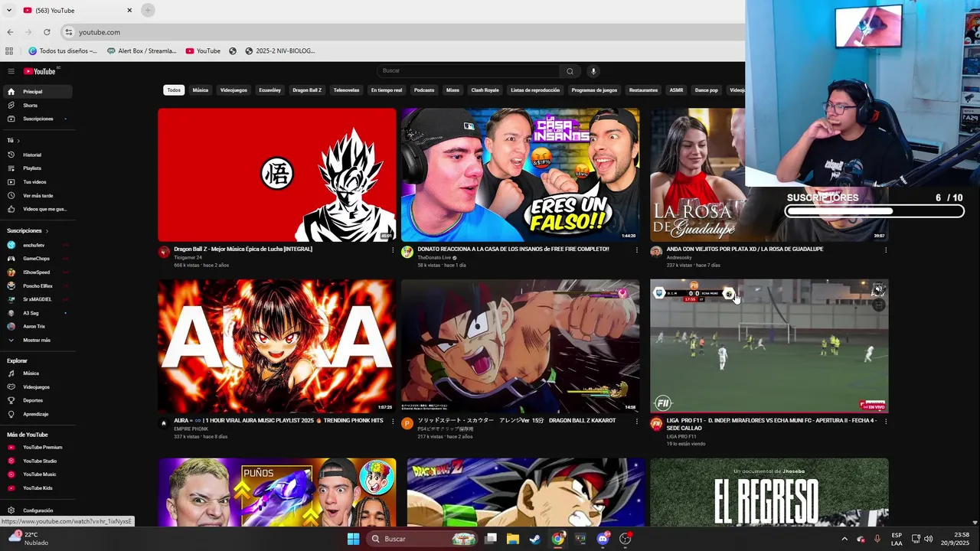
Task: Select the En tiempo real chip
Action: point(387,90)
